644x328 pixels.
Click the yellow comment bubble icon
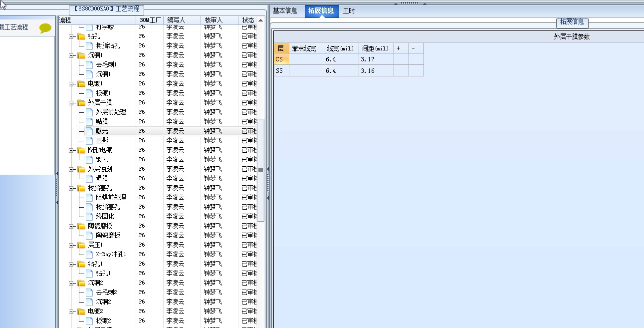45,28
